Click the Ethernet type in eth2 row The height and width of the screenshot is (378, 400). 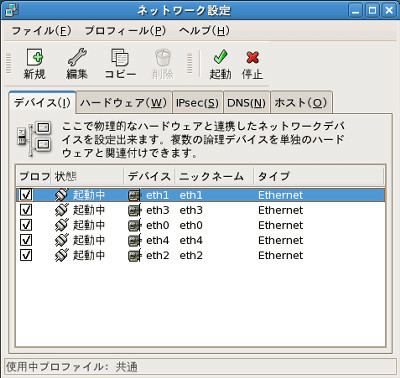point(281,255)
